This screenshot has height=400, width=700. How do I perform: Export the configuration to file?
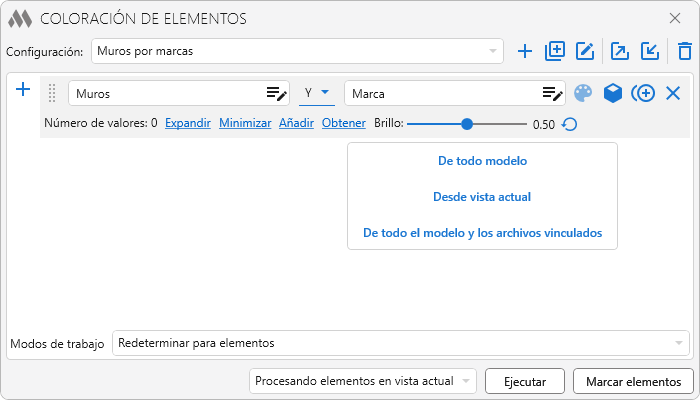[x=620, y=52]
